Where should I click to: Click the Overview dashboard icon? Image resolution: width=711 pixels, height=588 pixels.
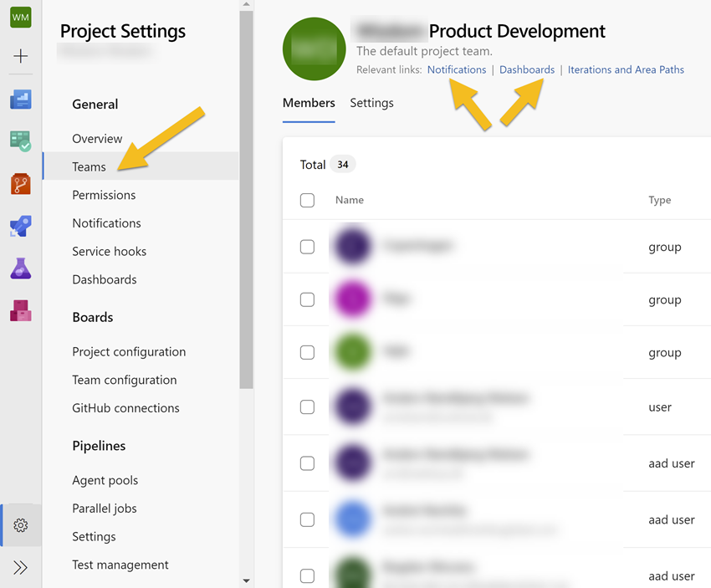point(21,100)
